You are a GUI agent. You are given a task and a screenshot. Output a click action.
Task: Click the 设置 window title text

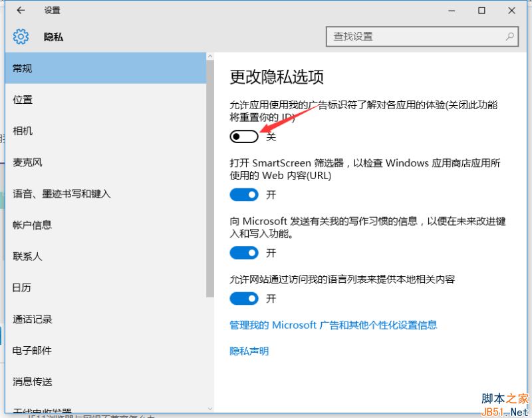52,10
